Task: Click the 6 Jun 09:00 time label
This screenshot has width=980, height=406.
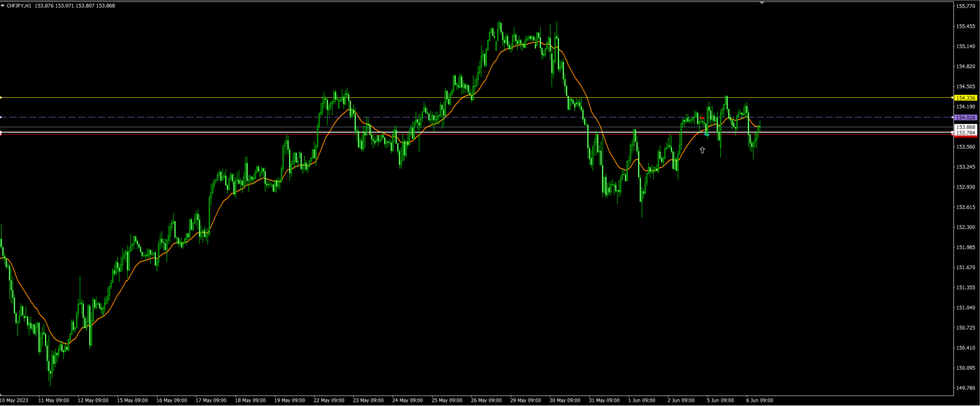Action: point(759,400)
